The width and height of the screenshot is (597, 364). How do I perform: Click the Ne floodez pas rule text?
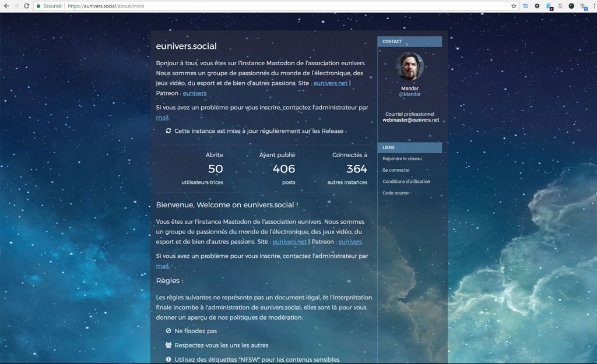[x=196, y=331]
